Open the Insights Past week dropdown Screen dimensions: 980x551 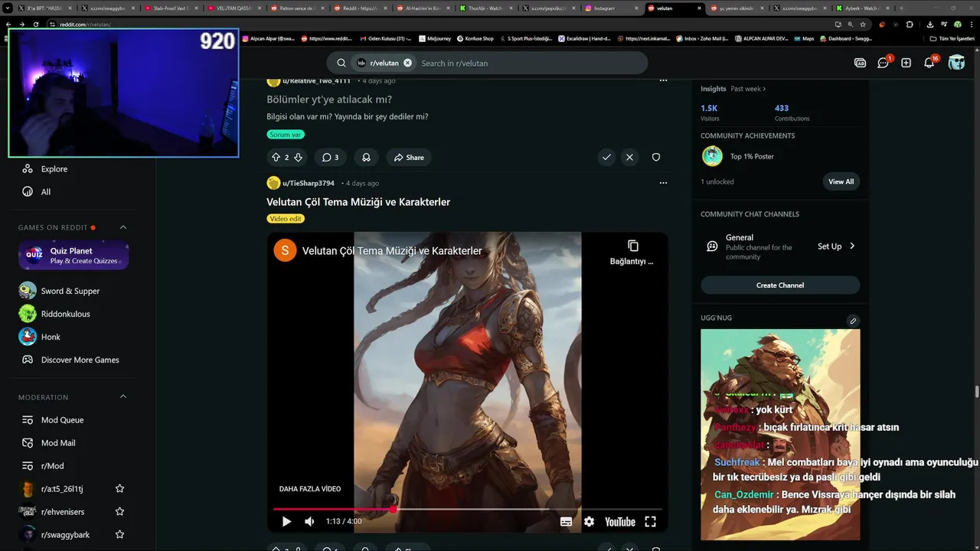pyautogui.click(x=748, y=89)
